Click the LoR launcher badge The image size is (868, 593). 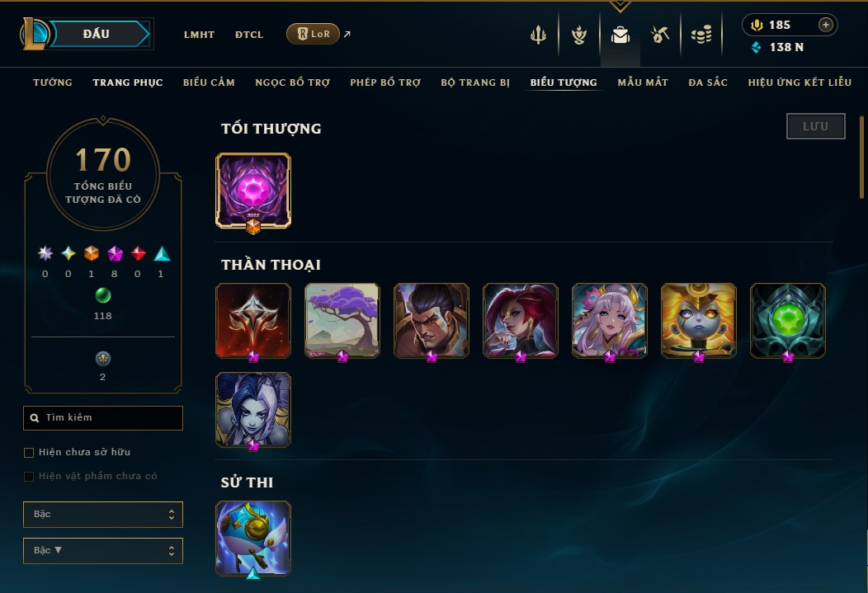313,34
